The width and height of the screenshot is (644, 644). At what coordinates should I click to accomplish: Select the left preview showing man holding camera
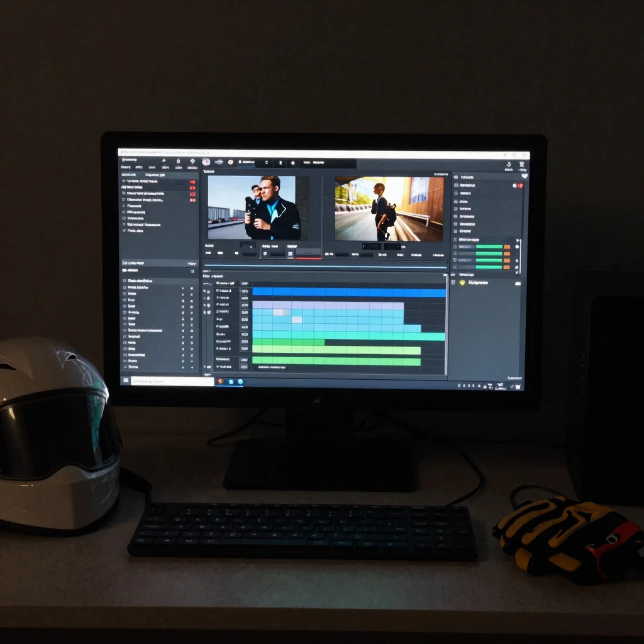pyautogui.click(x=257, y=208)
